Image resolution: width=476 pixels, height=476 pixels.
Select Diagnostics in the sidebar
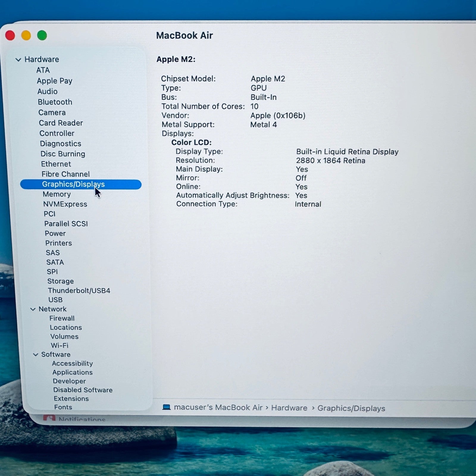point(61,144)
